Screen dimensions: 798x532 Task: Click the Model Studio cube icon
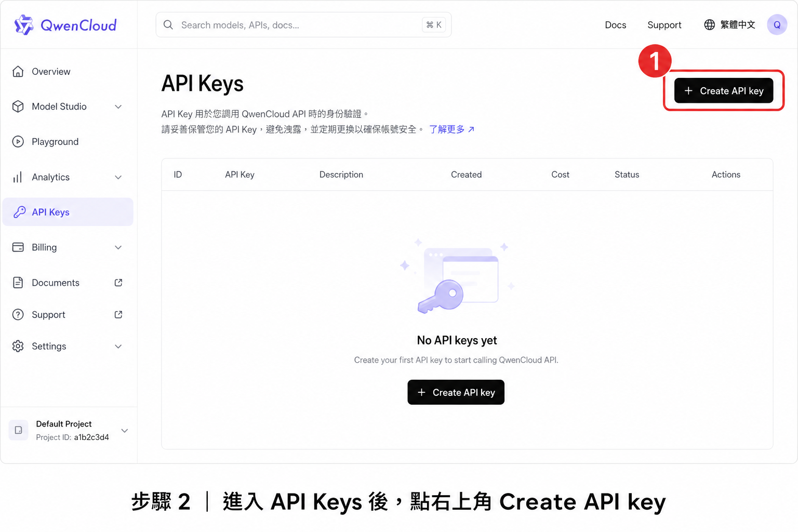coord(18,107)
